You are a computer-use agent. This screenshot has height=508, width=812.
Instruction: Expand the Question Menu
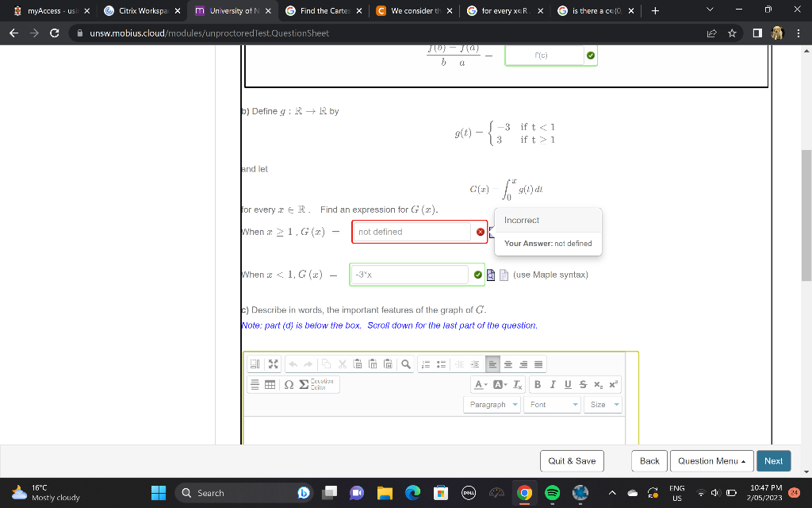711,461
